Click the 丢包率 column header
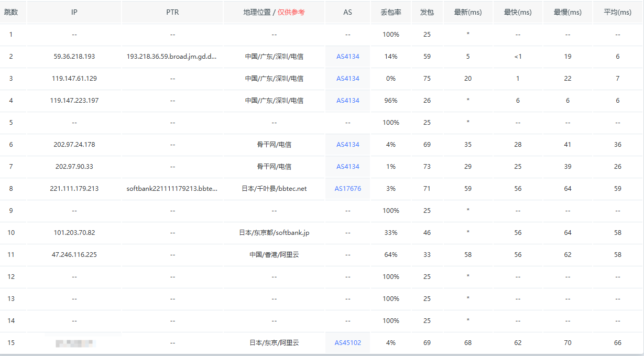This screenshot has width=644, height=356. point(391,12)
